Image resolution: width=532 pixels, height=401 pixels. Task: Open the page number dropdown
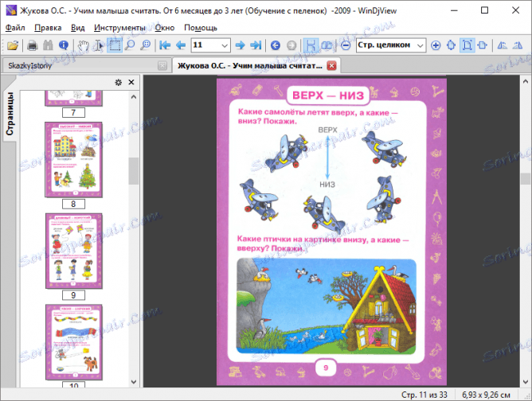click(224, 45)
